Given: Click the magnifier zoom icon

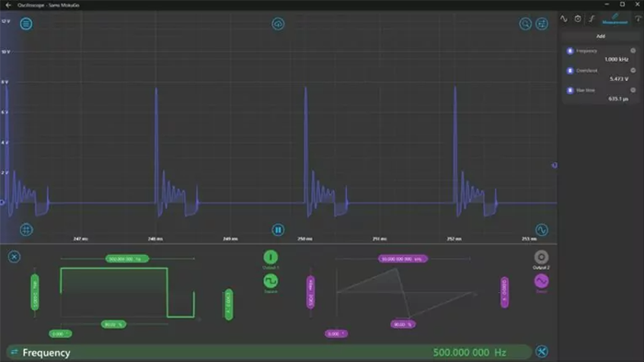Looking at the screenshot, I should (525, 24).
